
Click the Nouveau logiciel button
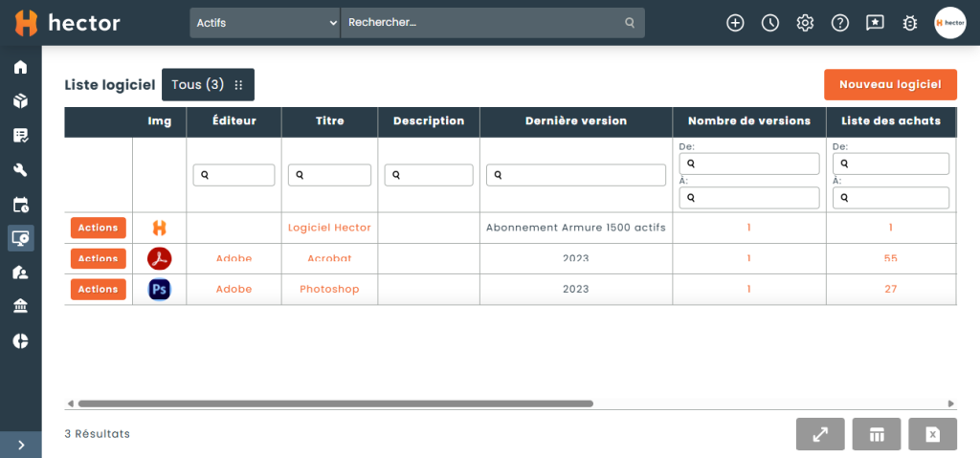coord(891,84)
